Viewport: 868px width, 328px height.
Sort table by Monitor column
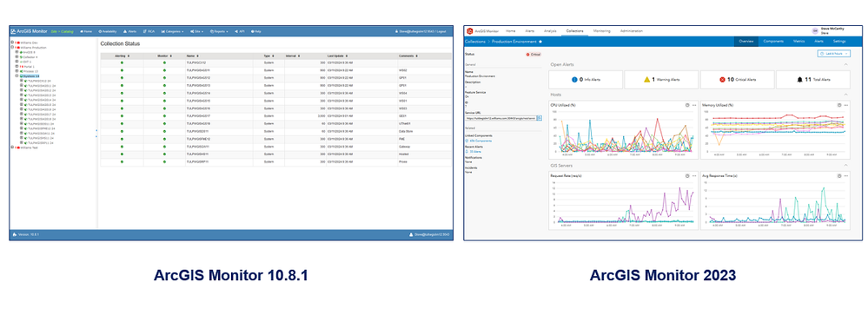pos(164,56)
